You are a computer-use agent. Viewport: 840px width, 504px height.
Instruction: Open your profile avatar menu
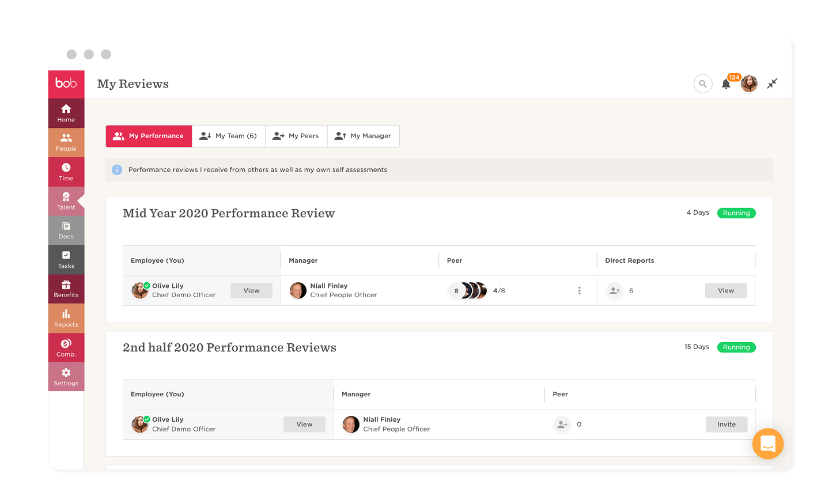tap(749, 84)
